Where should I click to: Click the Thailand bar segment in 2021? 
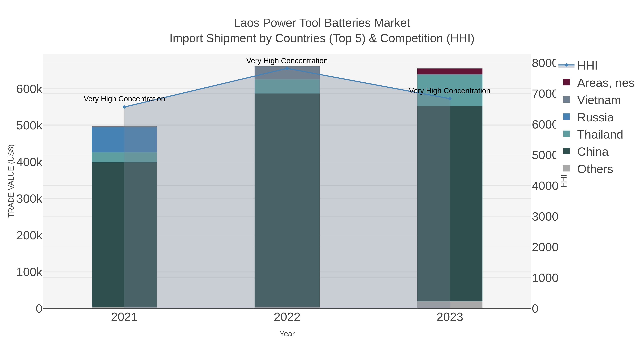(x=124, y=157)
